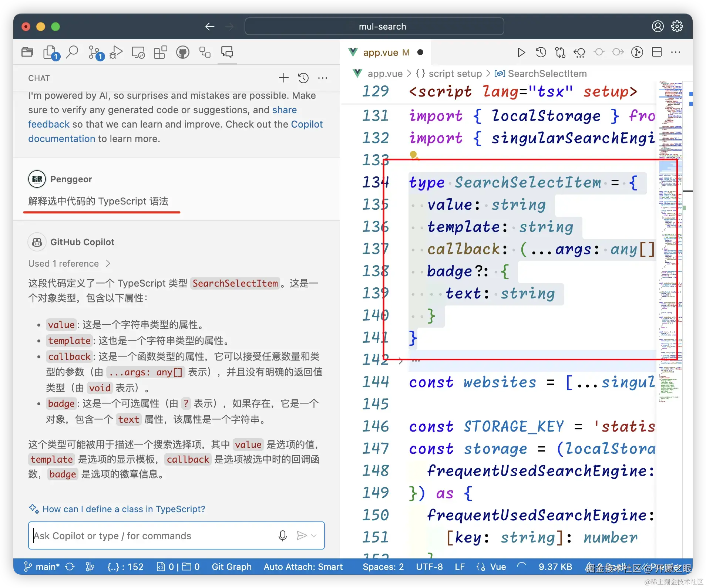
Task: Go back with the navigation arrow
Action: (x=210, y=27)
